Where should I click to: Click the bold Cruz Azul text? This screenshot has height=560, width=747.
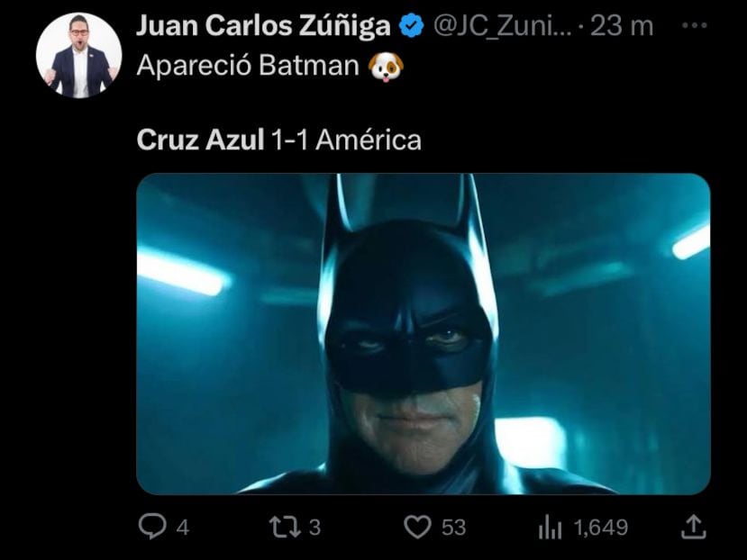tap(200, 140)
